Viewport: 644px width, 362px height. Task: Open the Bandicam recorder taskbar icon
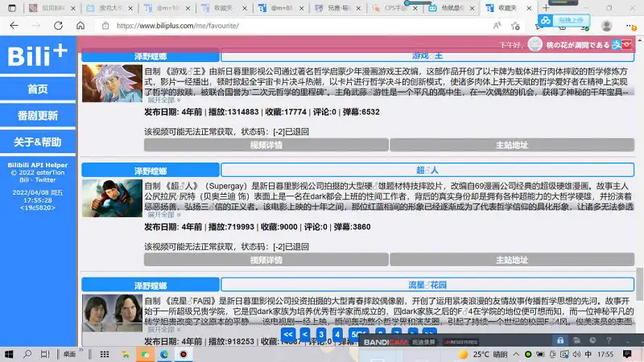184,354
